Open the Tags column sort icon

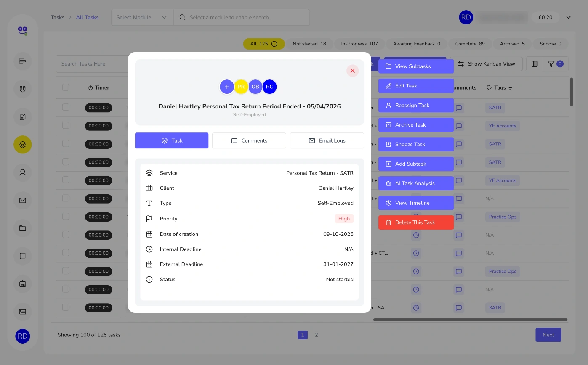coord(511,88)
